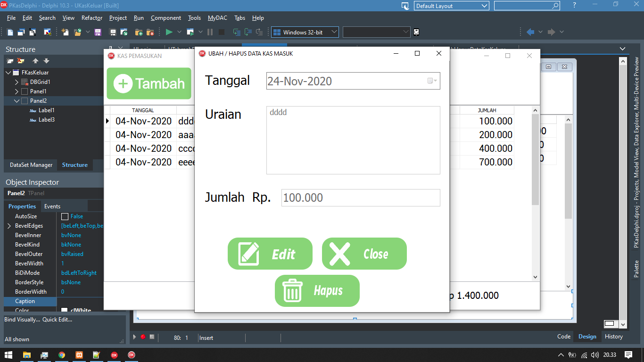
Task: Toggle the AutoSize False checkbox for Panel2
Action: point(65,216)
